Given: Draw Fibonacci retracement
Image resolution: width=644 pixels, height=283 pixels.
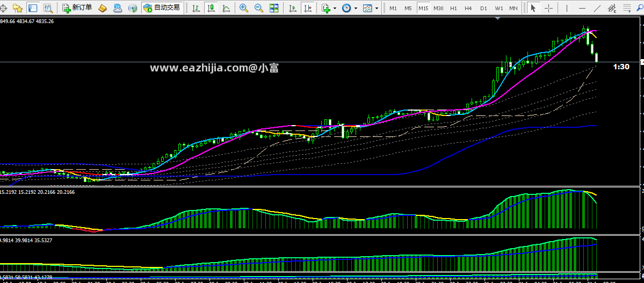Looking at the screenshot, I should (627, 8).
